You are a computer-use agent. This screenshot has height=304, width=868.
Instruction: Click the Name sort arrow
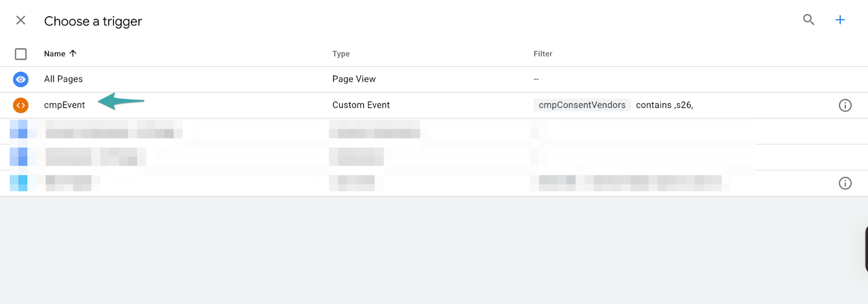(73, 53)
